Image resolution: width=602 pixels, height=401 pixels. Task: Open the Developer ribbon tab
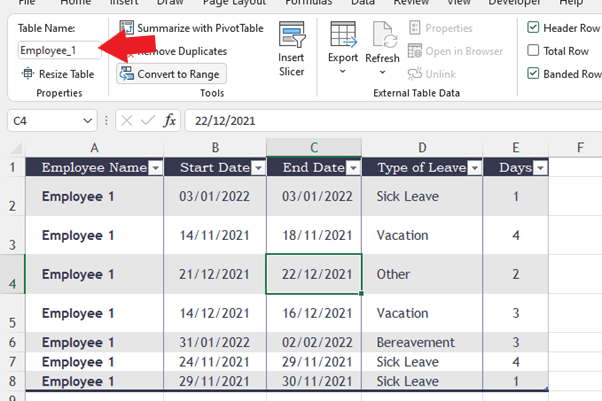click(x=514, y=2)
